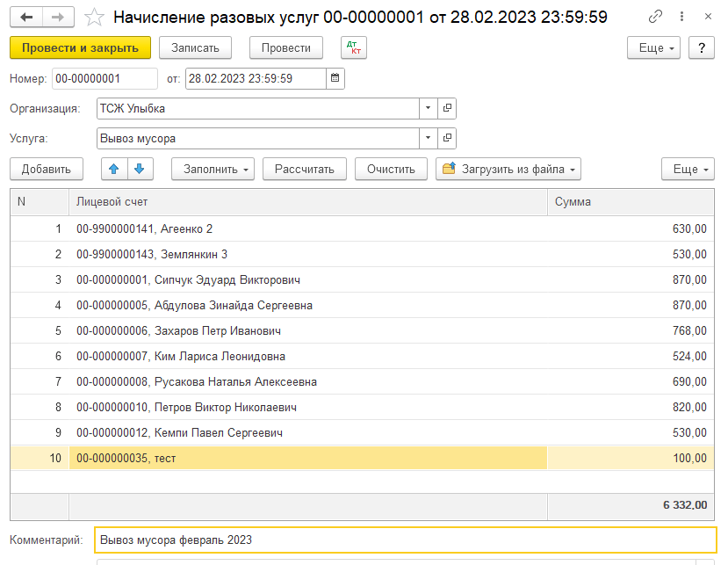Focus the Номер field
This screenshot has height=565, width=728.
pyautogui.click(x=105, y=78)
